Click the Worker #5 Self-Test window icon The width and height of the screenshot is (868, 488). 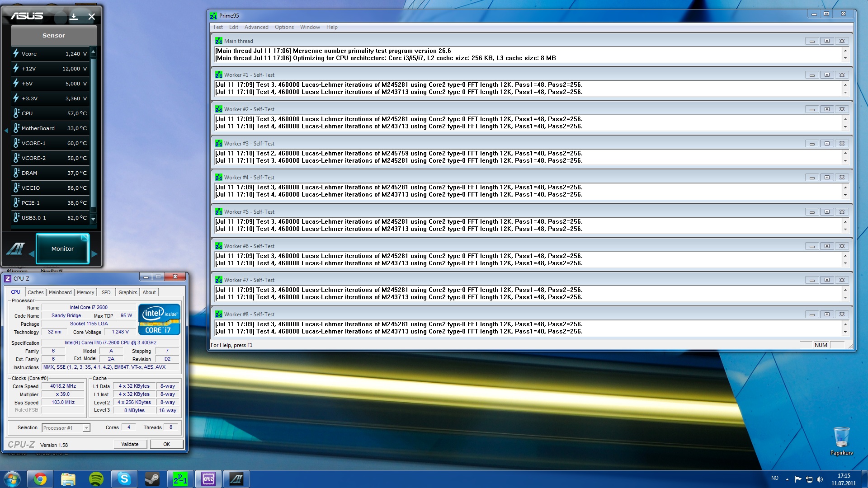[219, 211]
